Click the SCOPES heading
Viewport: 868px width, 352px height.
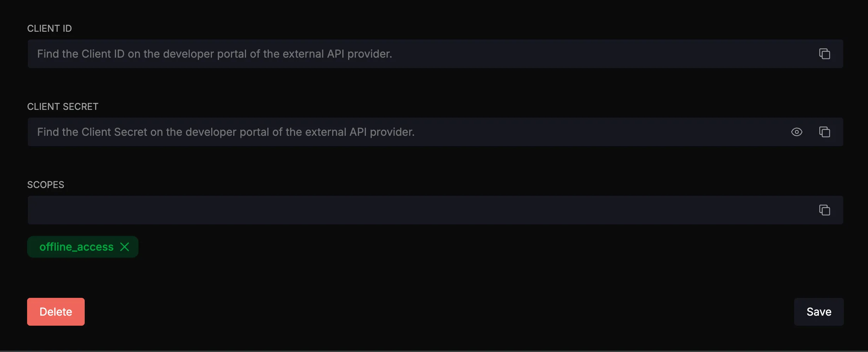coord(45,185)
